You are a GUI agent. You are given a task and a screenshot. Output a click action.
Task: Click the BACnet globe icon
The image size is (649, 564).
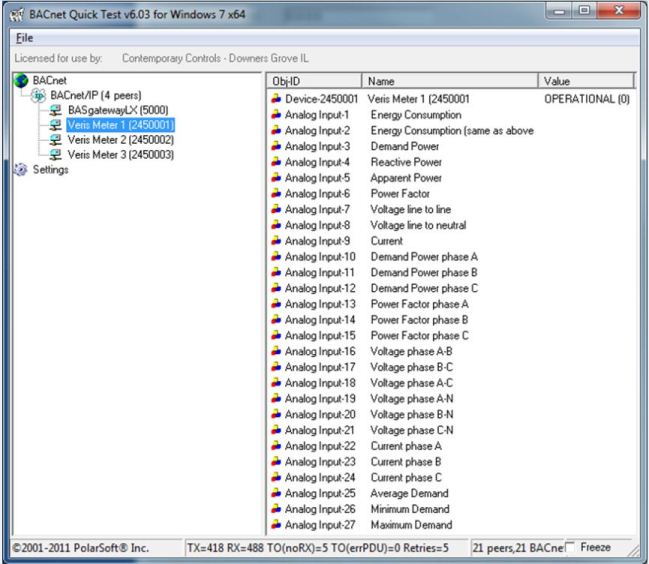point(21,80)
